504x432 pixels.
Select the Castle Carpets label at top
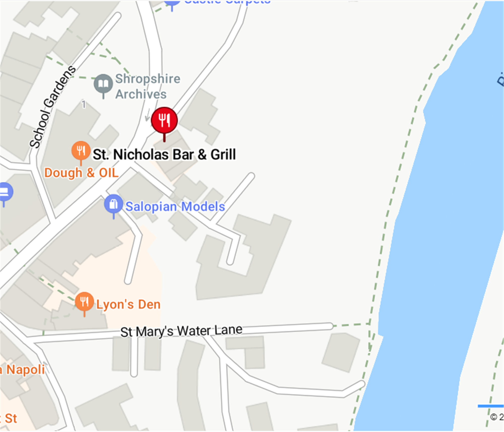[x=227, y=2]
